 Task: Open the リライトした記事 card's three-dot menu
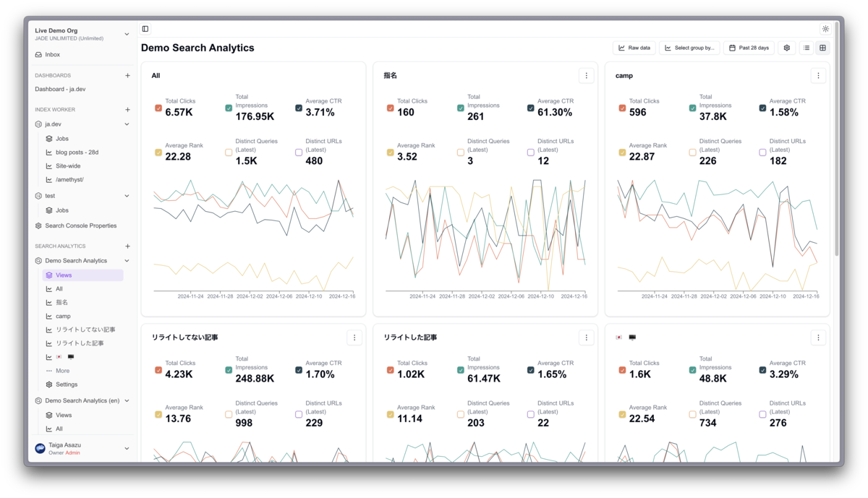(x=586, y=338)
